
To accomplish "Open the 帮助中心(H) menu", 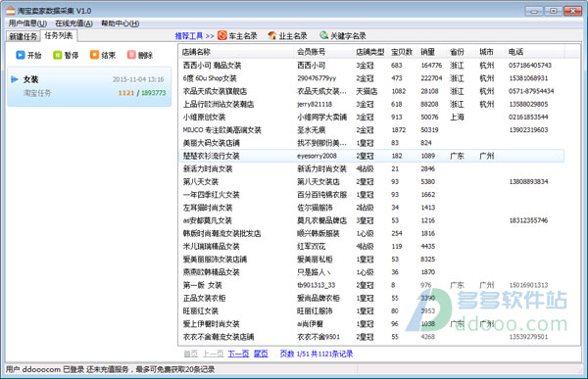I will [120, 24].
